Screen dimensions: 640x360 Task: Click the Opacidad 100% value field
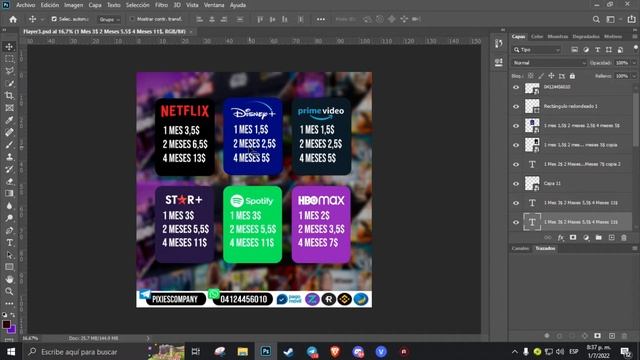(x=622, y=63)
